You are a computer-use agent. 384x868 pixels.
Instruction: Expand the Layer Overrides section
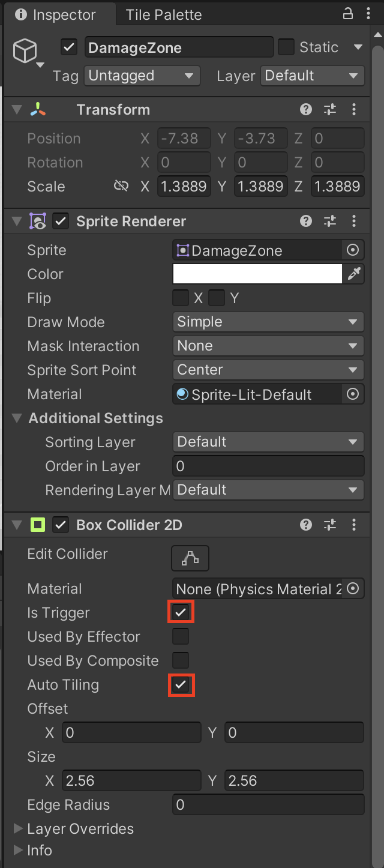pyautogui.click(x=19, y=829)
